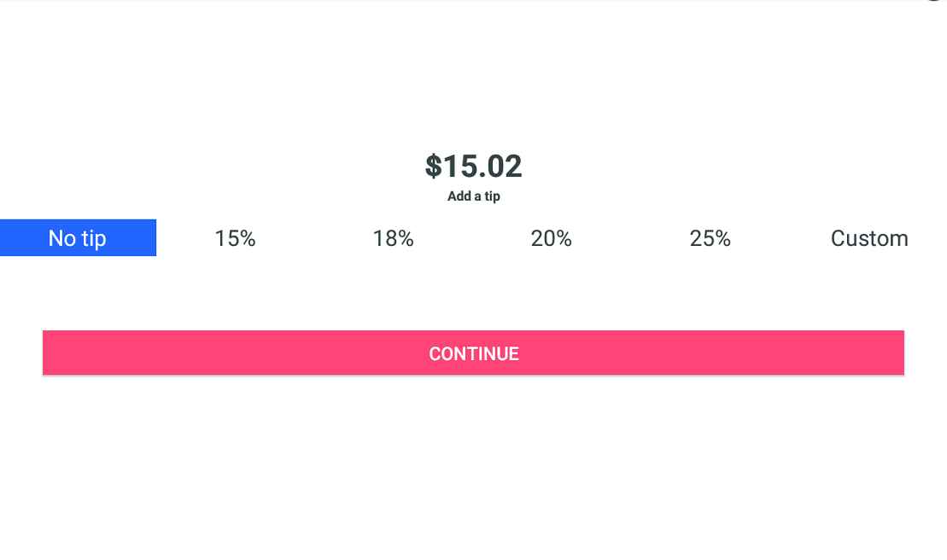Set the tip to 25 percent
Image resolution: width=947 pixels, height=560 pixels.
click(x=710, y=238)
